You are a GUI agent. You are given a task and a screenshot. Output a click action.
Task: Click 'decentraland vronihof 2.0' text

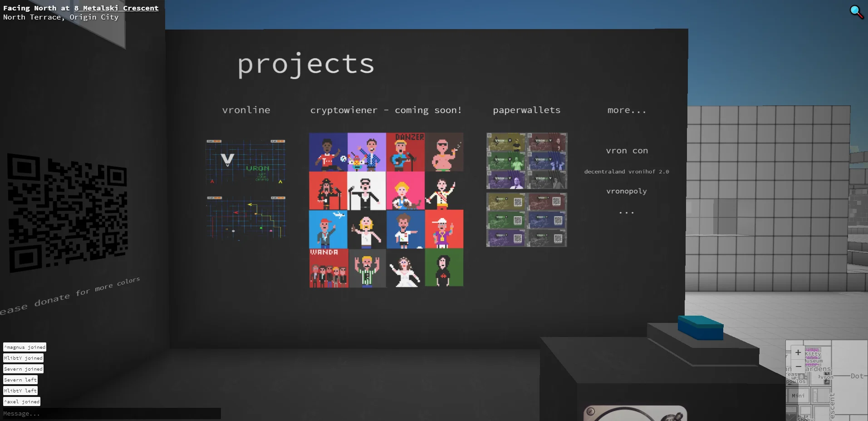point(627,172)
